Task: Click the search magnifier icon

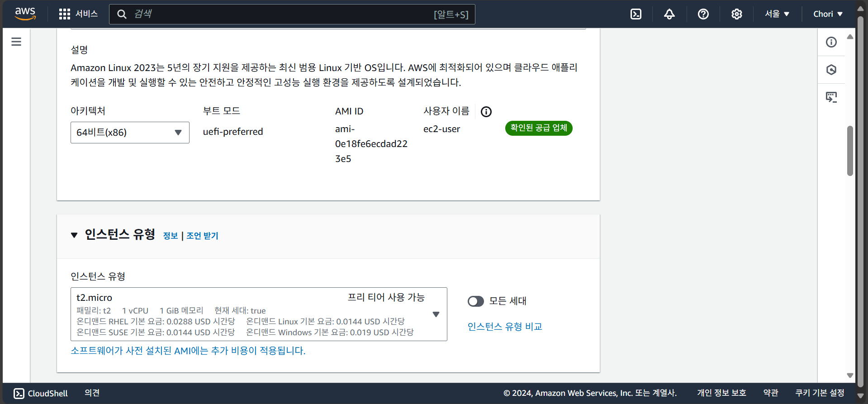Action: pyautogui.click(x=122, y=14)
